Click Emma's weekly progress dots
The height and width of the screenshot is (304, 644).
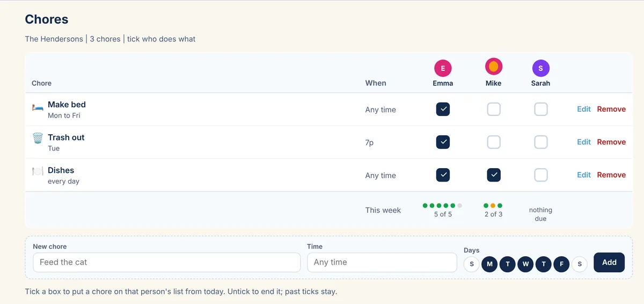(x=443, y=205)
